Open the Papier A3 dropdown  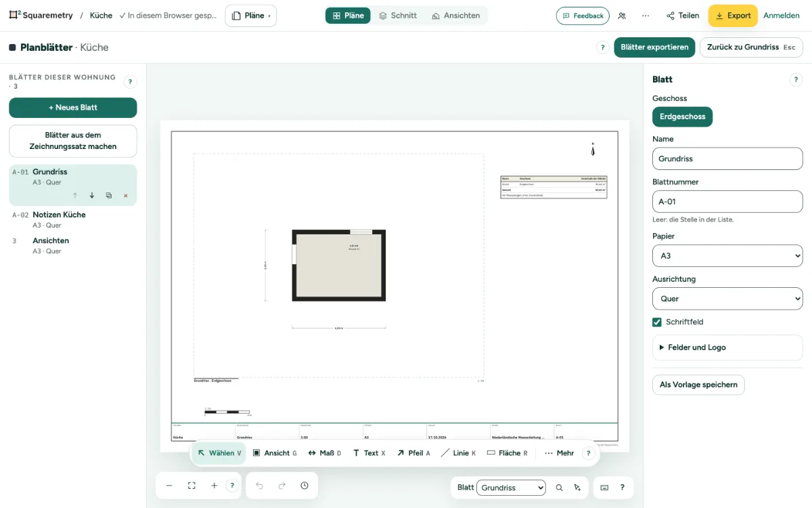727,255
